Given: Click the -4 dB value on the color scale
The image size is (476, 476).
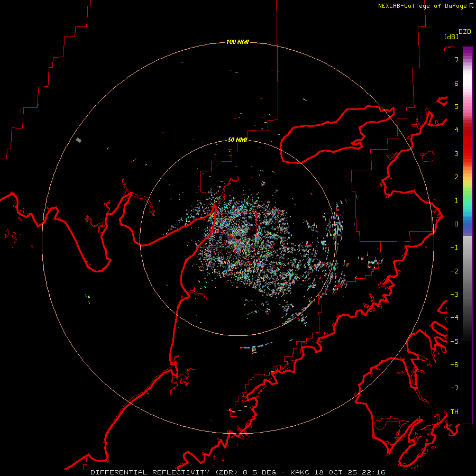Looking at the screenshot, I should pos(454,318).
